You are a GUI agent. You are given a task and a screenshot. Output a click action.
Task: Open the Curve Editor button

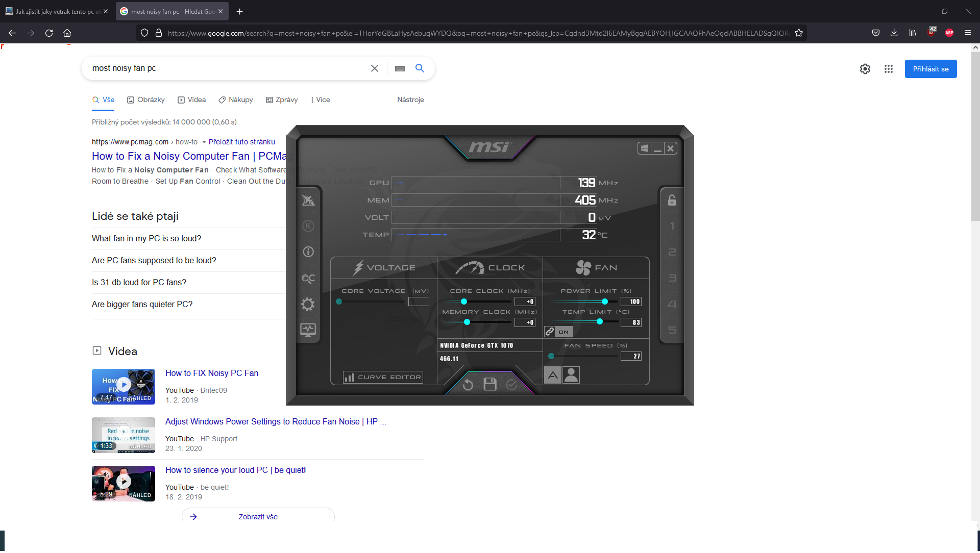point(383,378)
